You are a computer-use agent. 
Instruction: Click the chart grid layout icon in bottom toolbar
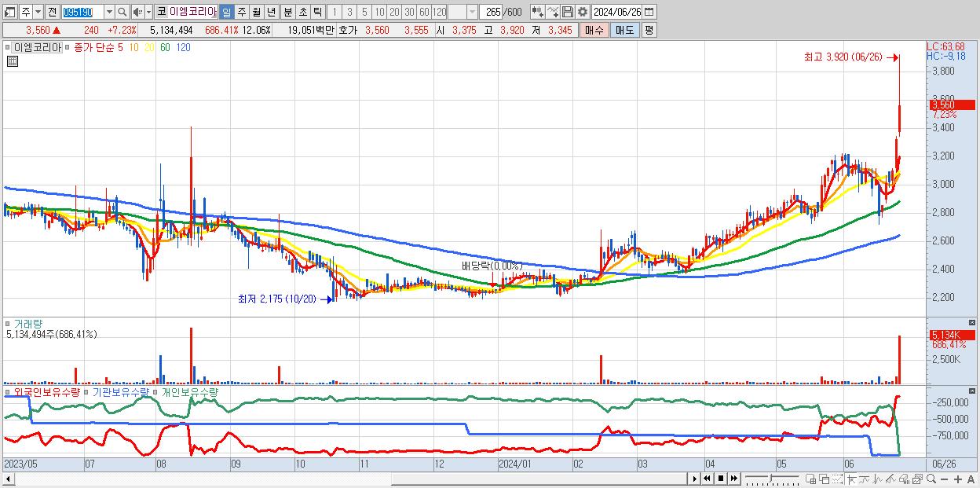(x=810, y=479)
